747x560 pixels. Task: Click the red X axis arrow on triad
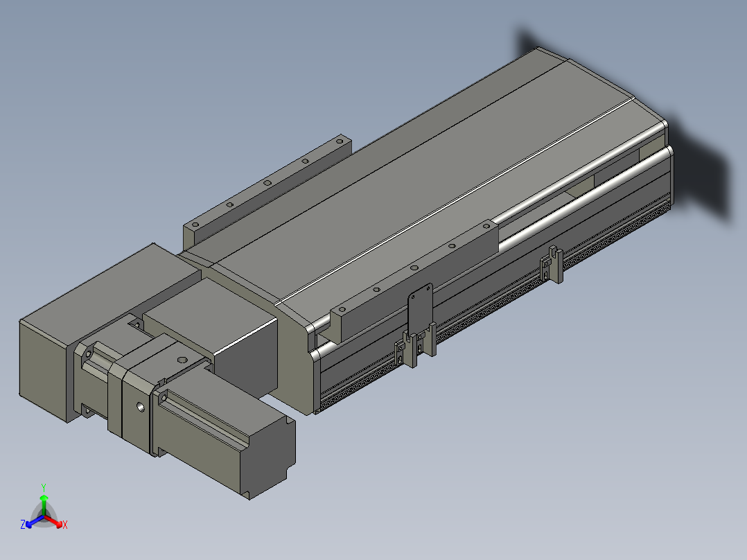tap(54, 521)
